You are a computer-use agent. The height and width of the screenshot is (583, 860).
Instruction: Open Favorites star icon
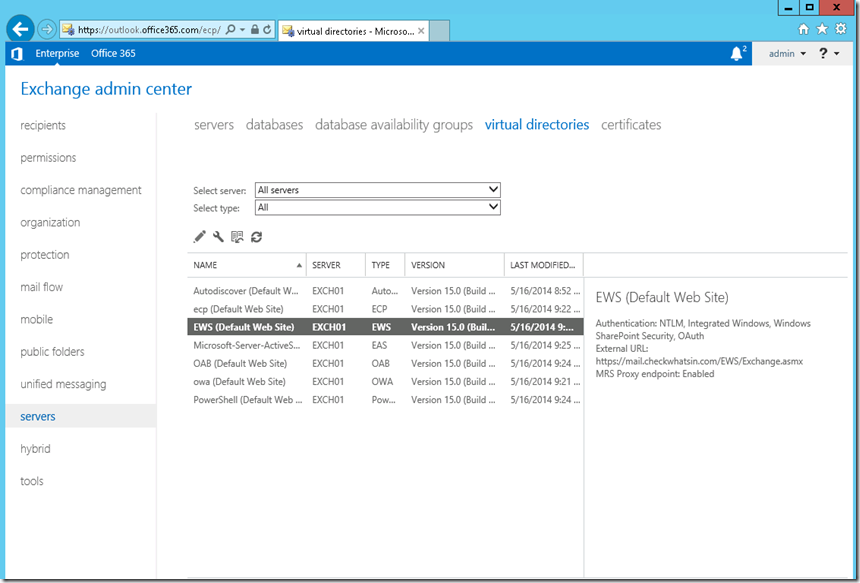point(822,29)
